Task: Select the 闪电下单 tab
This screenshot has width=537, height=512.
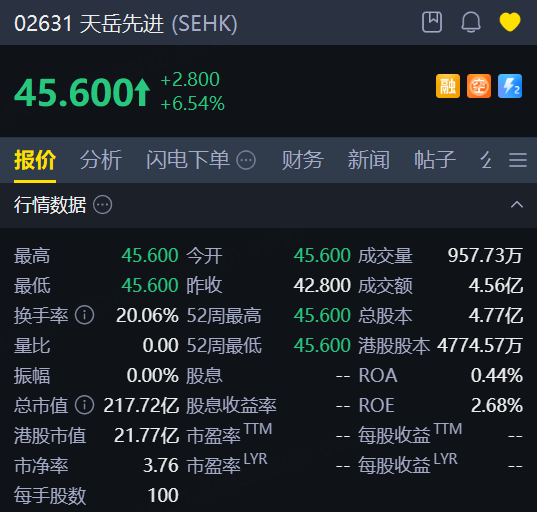Action: point(188,160)
